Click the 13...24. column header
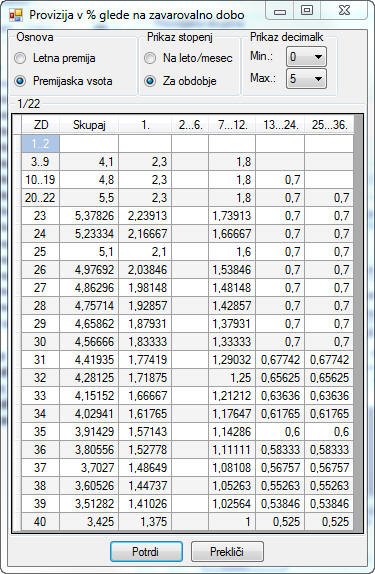The width and height of the screenshot is (375, 574). (x=280, y=125)
